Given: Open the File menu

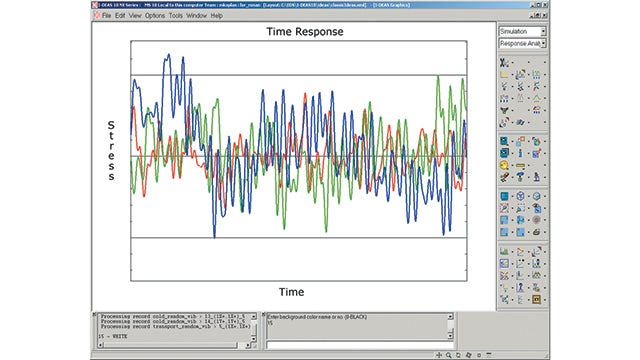Looking at the screenshot, I should (106, 16).
